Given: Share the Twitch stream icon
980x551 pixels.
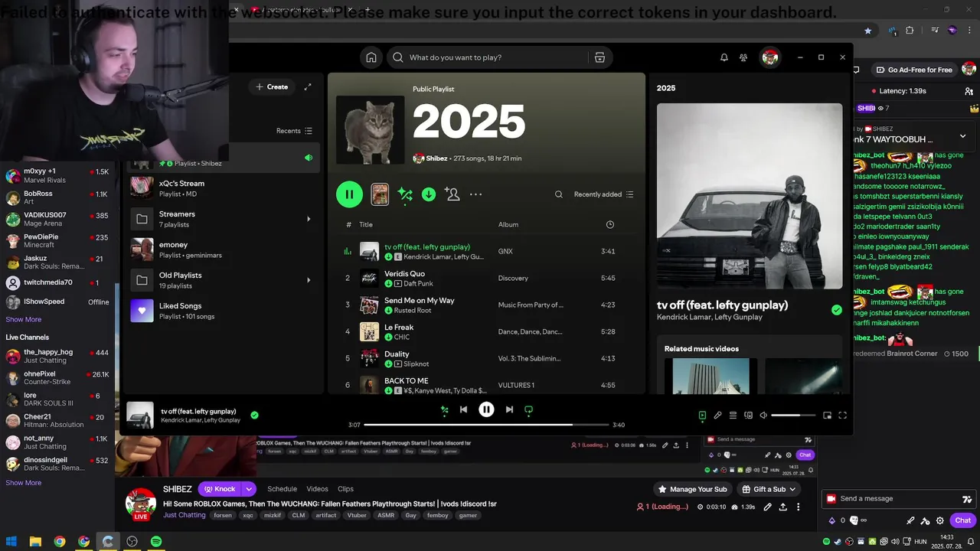Looking at the screenshot, I should [x=782, y=507].
